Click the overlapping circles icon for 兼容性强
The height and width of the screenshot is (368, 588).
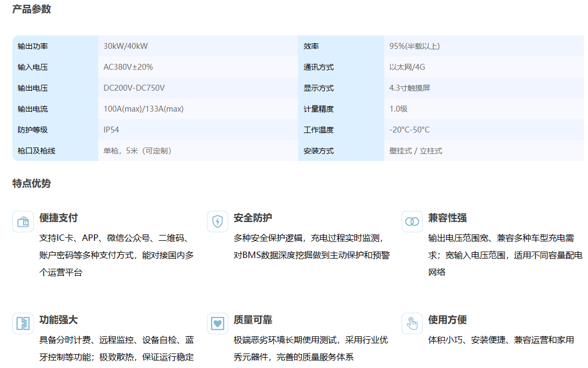tap(412, 222)
